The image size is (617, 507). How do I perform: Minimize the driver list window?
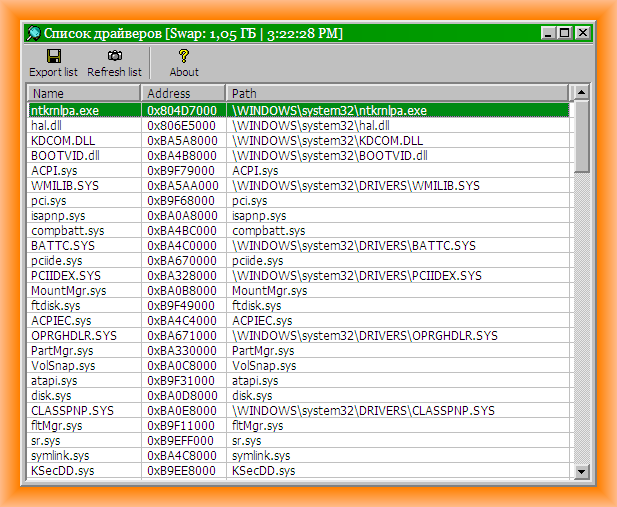[548, 33]
